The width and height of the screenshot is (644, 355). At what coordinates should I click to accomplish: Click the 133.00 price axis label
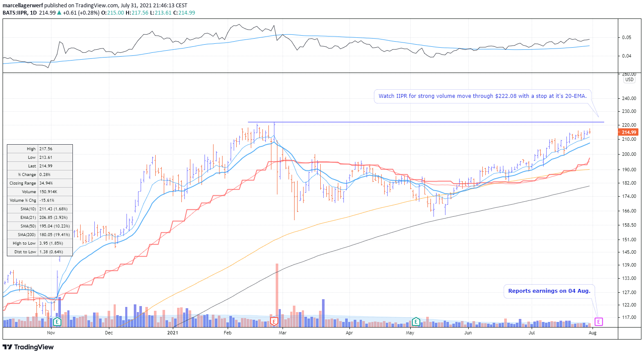[629, 278]
